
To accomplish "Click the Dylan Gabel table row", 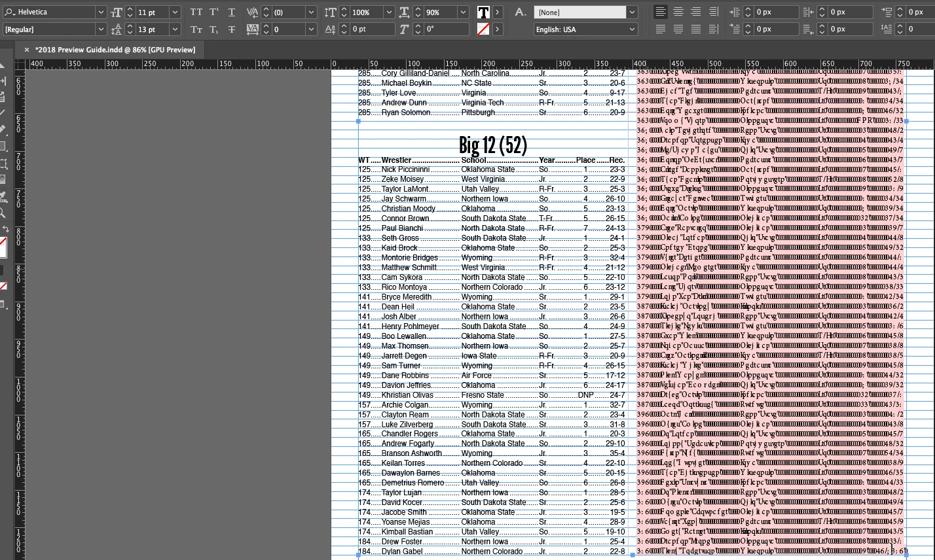I will click(492, 551).
